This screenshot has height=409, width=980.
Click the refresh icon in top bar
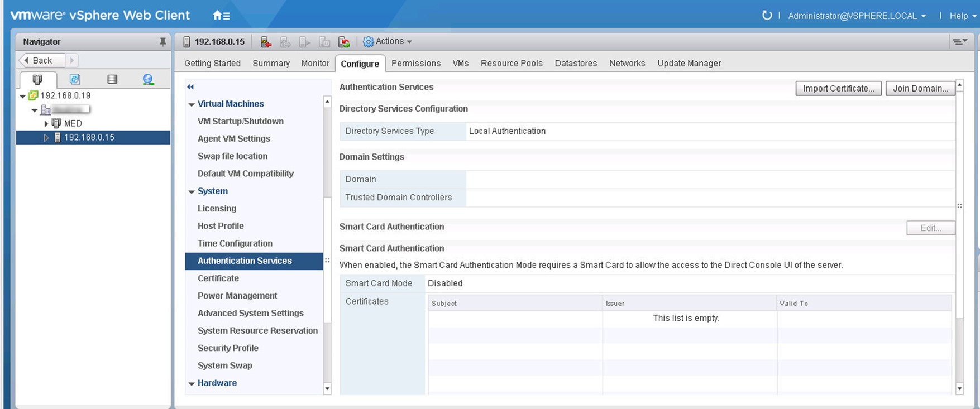767,16
